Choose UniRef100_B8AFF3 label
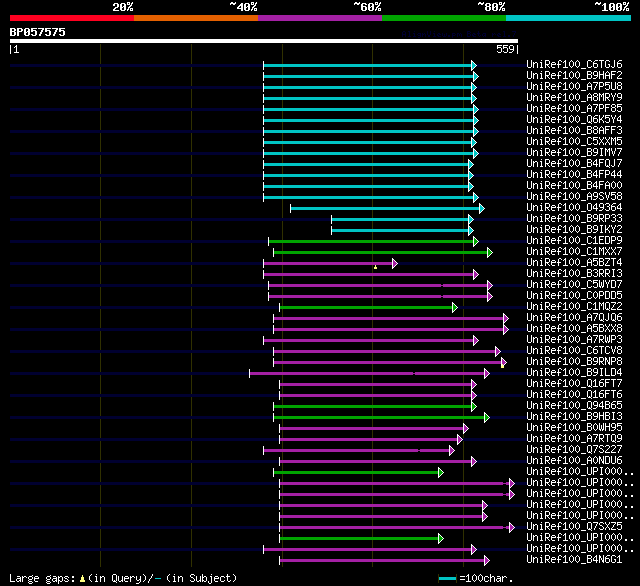Screen dimensions: 640x586 point(574,131)
